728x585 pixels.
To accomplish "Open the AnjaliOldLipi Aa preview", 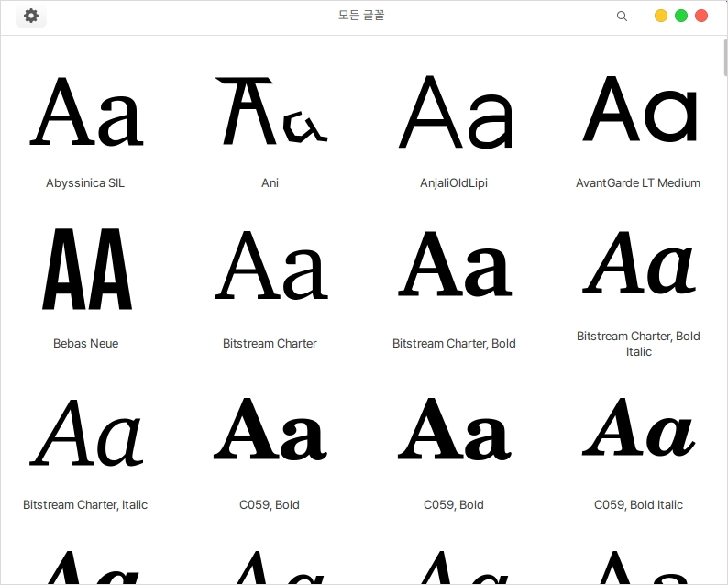I will [455, 112].
